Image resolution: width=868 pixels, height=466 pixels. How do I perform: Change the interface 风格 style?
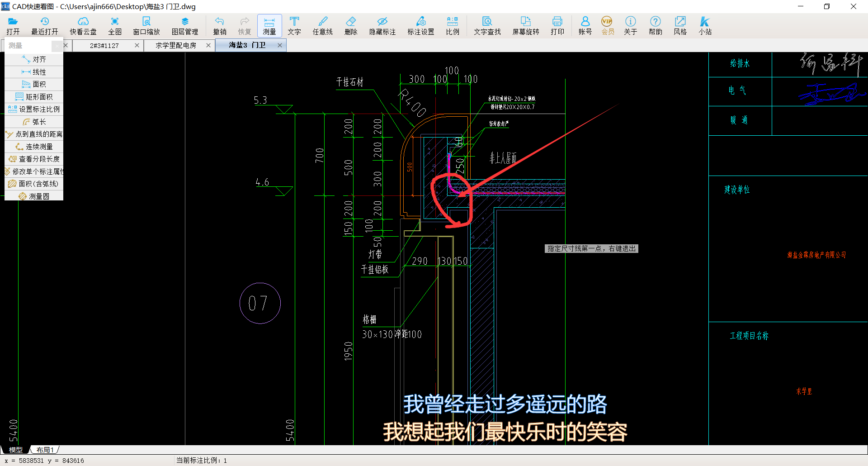(680, 26)
